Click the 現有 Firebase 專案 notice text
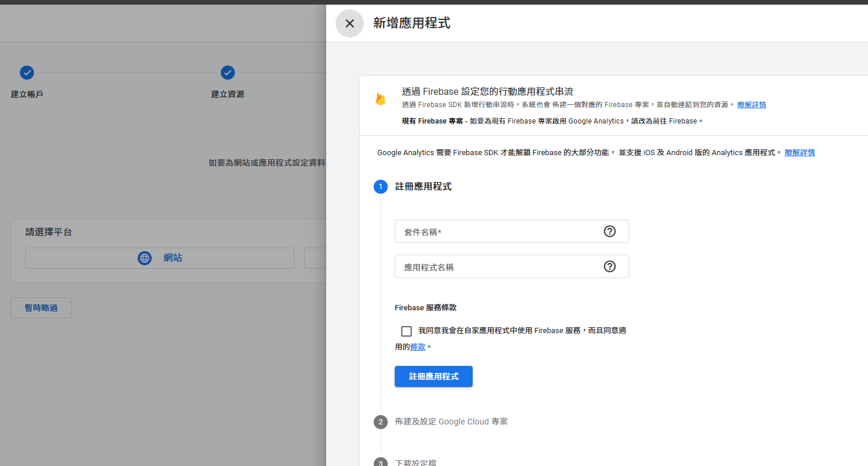868x466 pixels. [x=552, y=121]
